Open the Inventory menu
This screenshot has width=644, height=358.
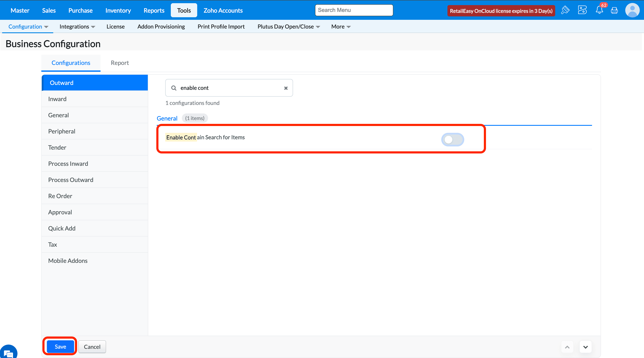pos(118,10)
